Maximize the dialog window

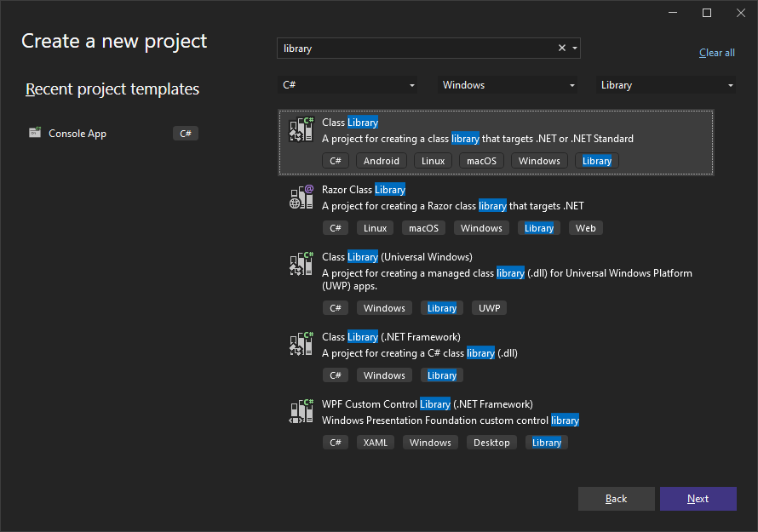click(x=707, y=13)
